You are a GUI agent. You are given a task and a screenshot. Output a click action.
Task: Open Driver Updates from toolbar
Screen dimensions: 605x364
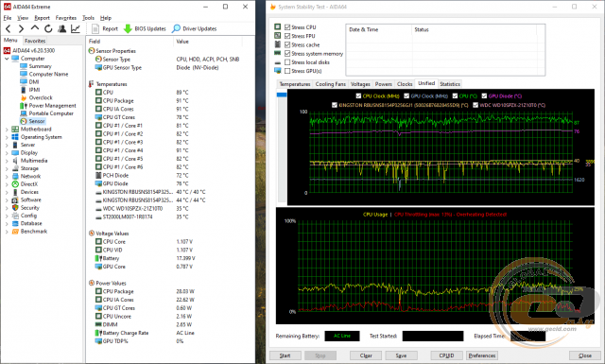(x=194, y=28)
